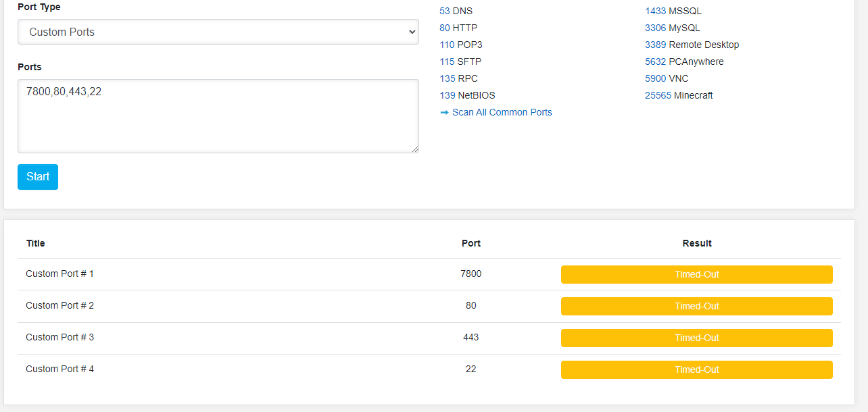Pick port 5900 VNC link

[x=655, y=78]
